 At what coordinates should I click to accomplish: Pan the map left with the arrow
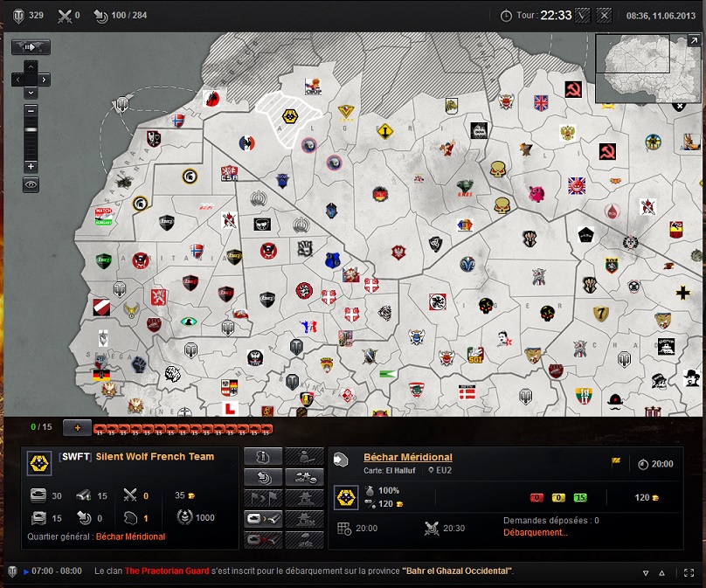click(x=17, y=80)
